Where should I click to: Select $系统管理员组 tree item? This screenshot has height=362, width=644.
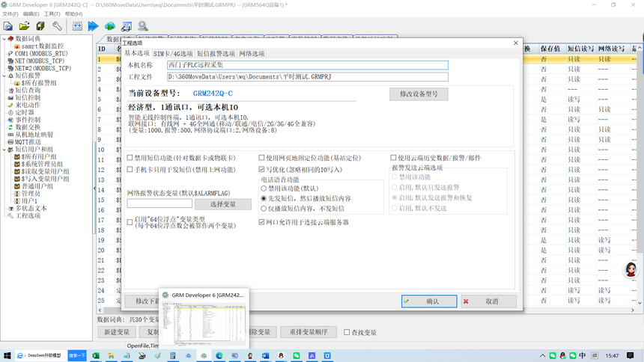coord(42,165)
